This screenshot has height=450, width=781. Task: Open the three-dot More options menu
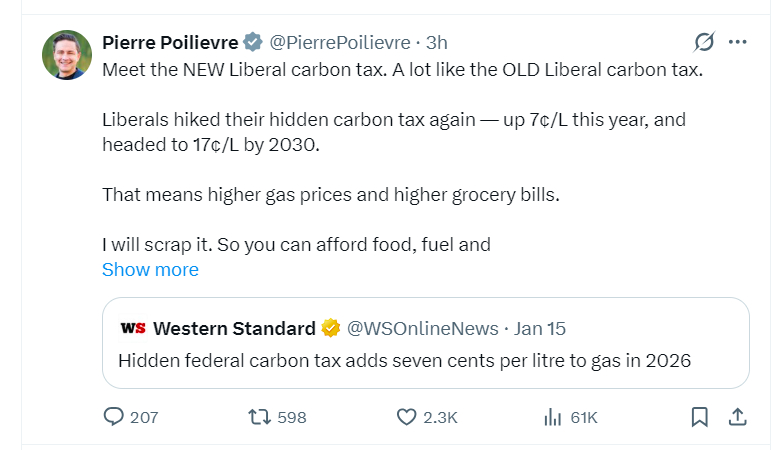(739, 42)
